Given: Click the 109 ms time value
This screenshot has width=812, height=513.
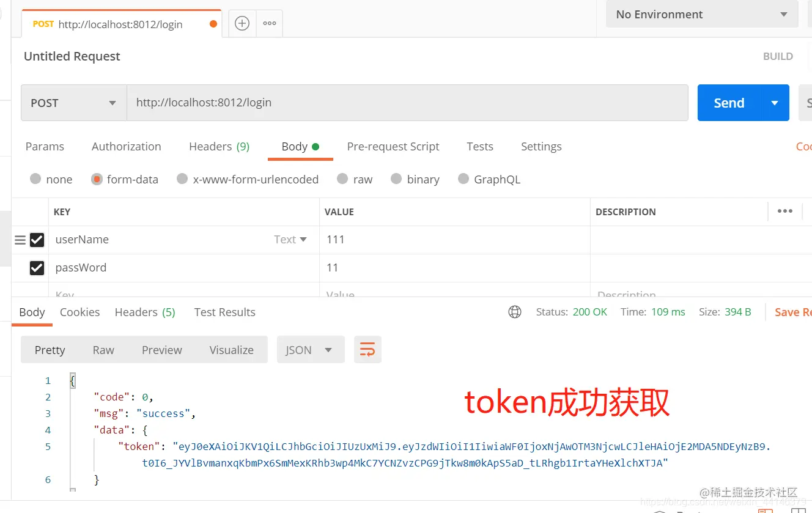Looking at the screenshot, I should 668,312.
